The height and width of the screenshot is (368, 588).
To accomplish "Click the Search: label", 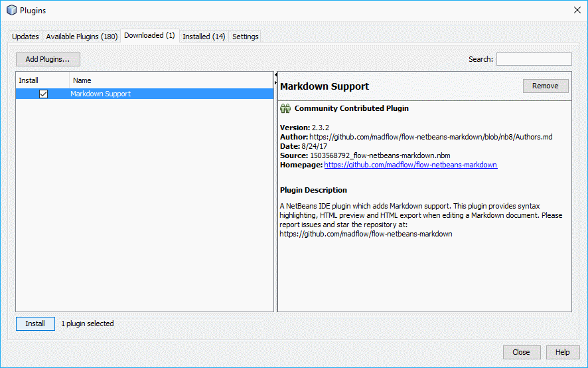I will pos(480,59).
